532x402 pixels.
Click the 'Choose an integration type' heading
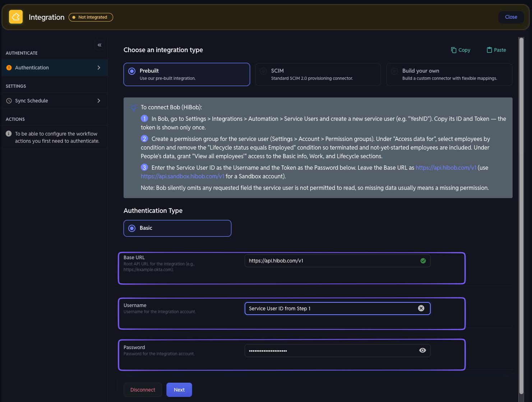pyautogui.click(x=163, y=50)
